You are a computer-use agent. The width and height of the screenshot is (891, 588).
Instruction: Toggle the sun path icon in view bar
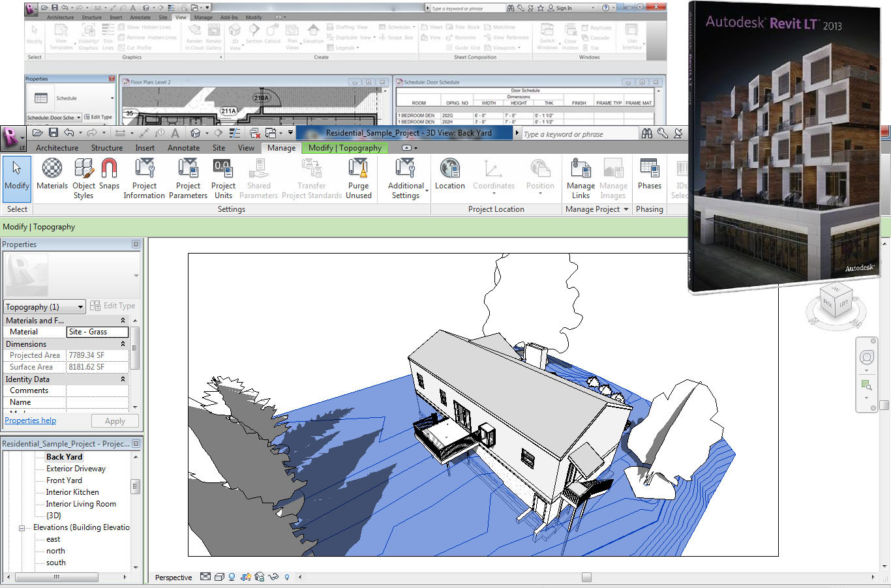coord(232,577)
